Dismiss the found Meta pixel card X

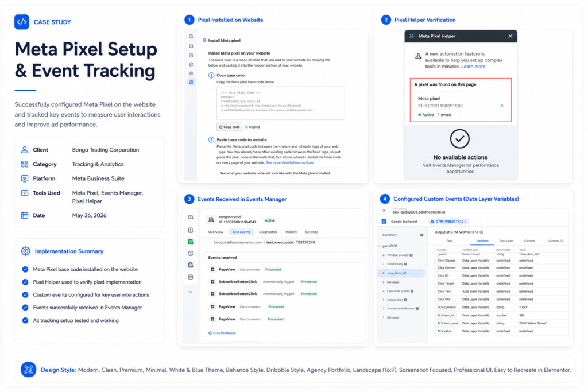(502, 106)
